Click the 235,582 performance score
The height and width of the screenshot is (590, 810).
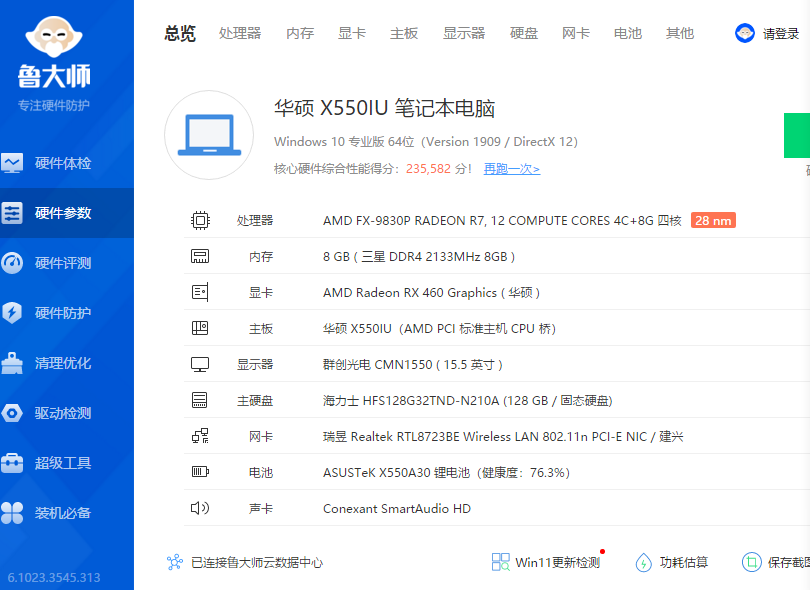(x=428, y=169)
